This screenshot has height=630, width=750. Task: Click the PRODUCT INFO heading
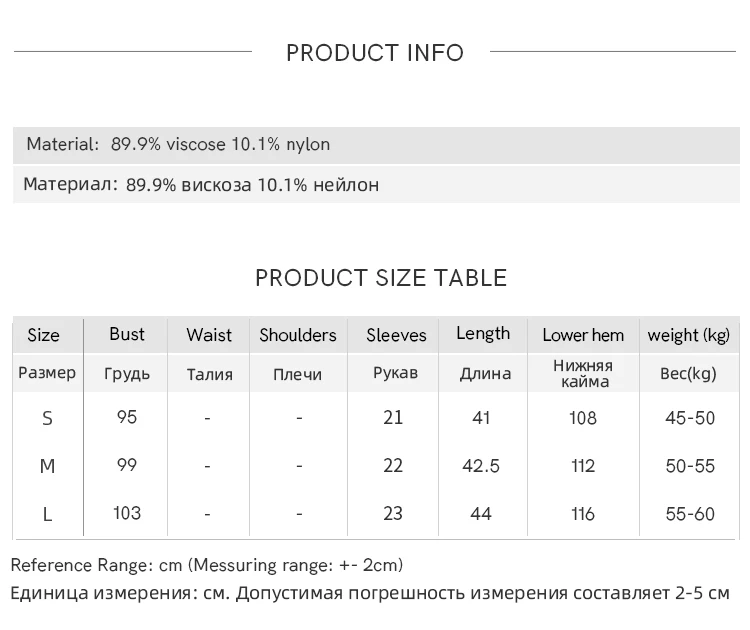[375, 53]
